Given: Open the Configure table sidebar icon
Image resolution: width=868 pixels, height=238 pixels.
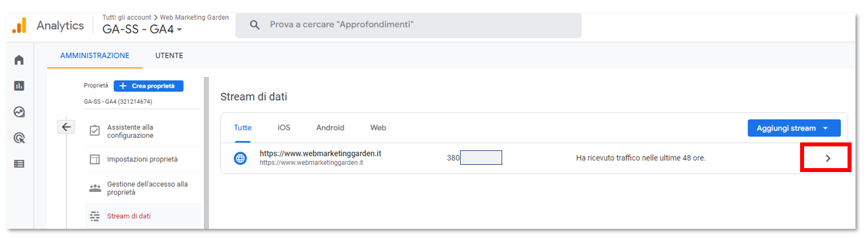Looking at the screenshot, I should 19,164.
